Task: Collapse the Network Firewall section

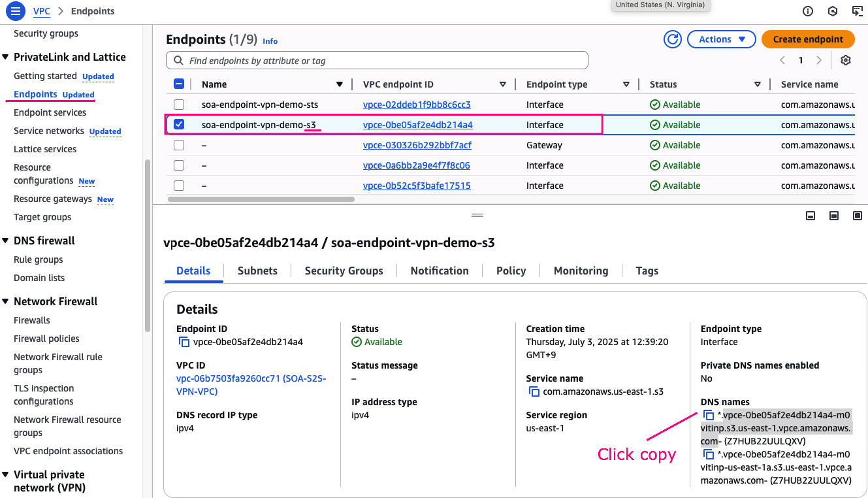Action: pyautogui.click(x=6, y=302)
